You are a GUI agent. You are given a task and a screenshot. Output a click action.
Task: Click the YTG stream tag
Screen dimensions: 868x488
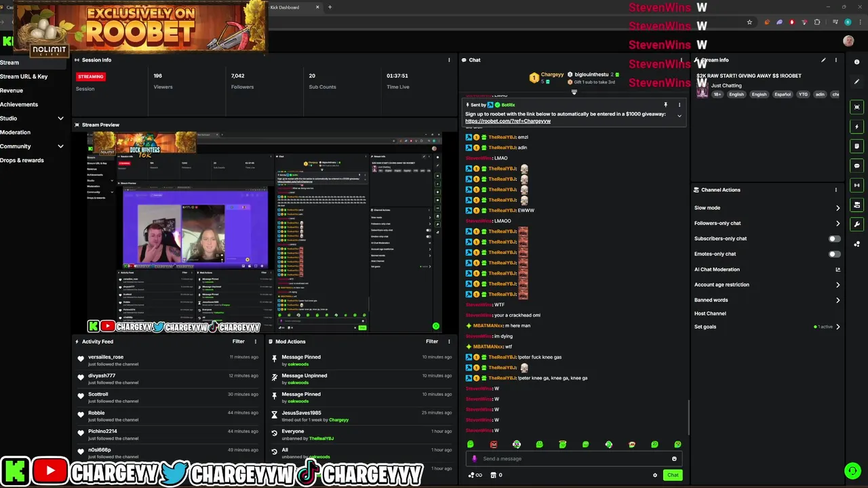pos(803,95)
